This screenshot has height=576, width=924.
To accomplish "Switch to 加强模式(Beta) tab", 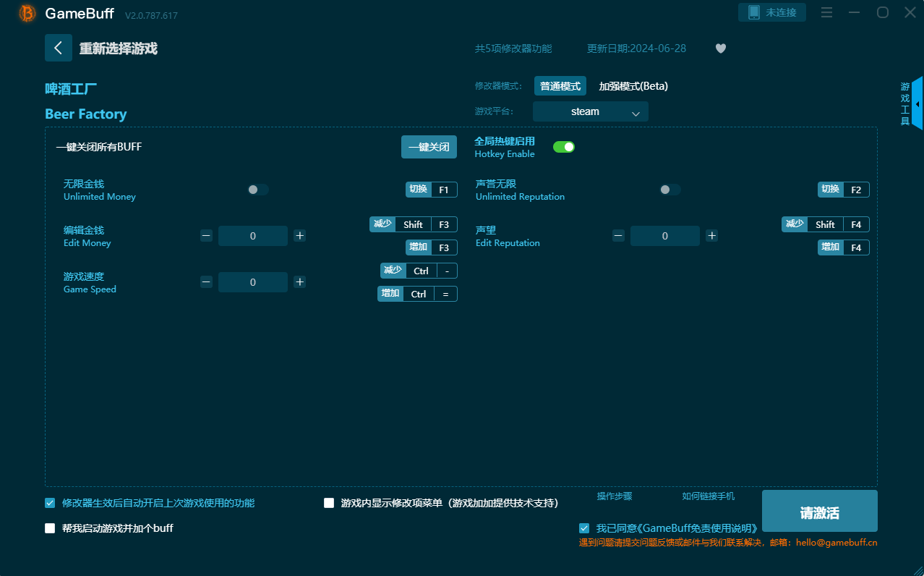I will pos(633,86).
